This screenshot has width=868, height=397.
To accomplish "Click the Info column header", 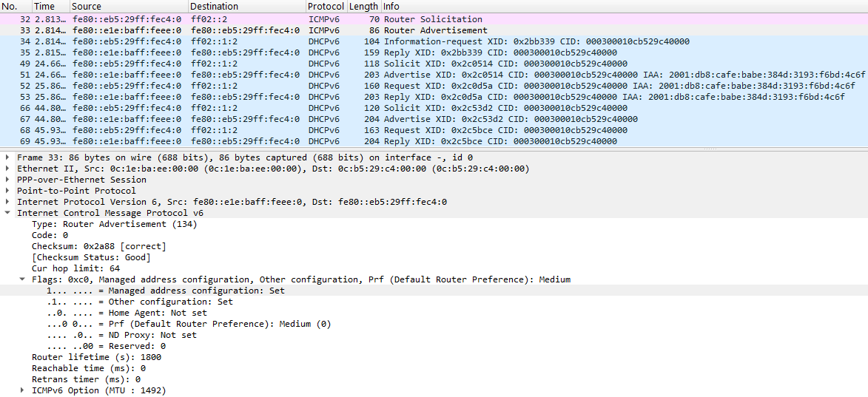I will (625, 7).
